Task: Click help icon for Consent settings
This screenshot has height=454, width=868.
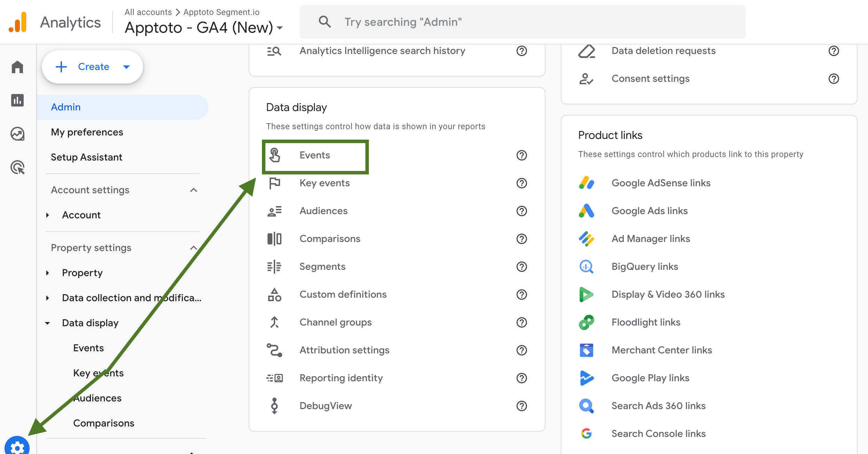Action: (834, 79)
